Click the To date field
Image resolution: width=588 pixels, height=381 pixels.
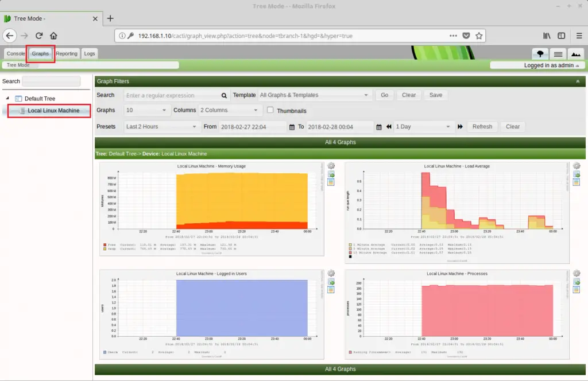coord(340,127)
